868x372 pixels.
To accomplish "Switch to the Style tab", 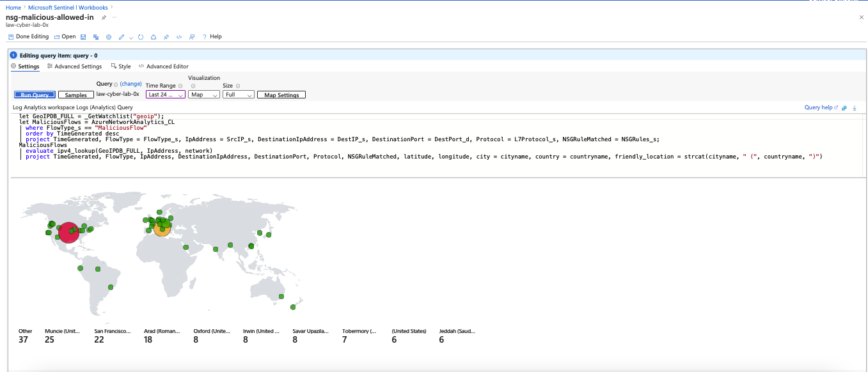I will 121,66.
